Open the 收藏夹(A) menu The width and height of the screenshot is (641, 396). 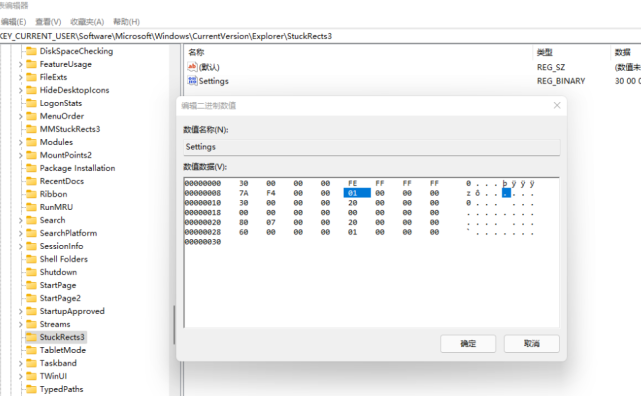coord(87,22)
